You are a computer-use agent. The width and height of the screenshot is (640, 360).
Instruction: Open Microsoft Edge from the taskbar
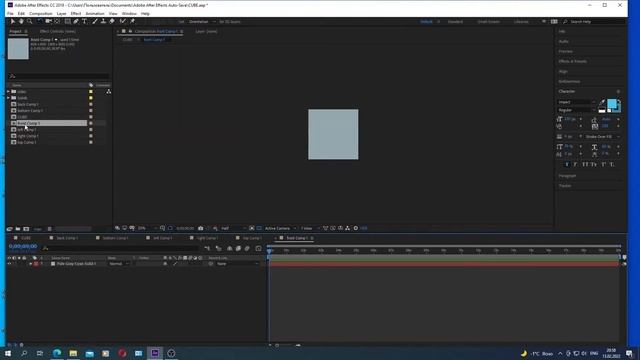tap(57, 353)
